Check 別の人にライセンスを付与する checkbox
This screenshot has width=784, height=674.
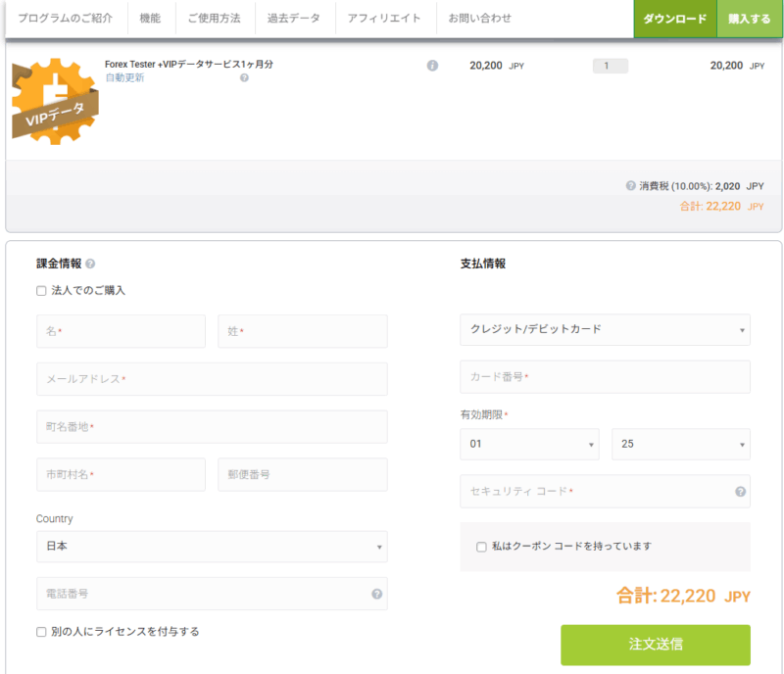click(41, 633)
